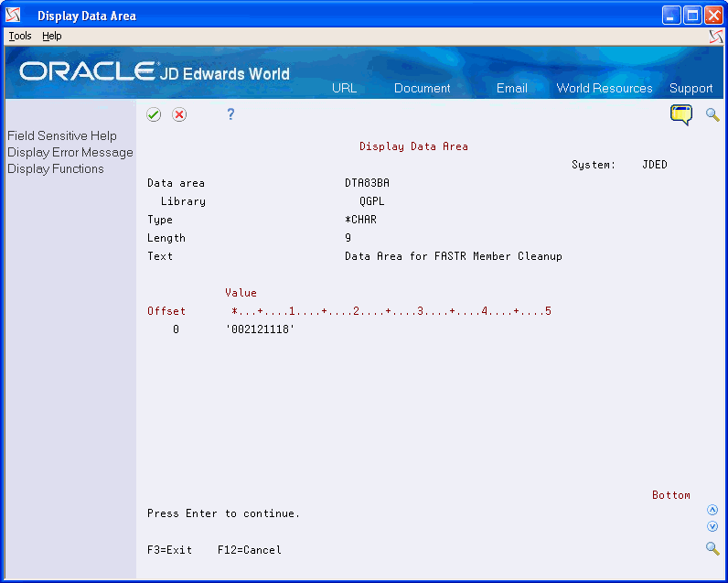Close the Display Data Area window
This screenshot has height=583, width=728.
point(713,16)
